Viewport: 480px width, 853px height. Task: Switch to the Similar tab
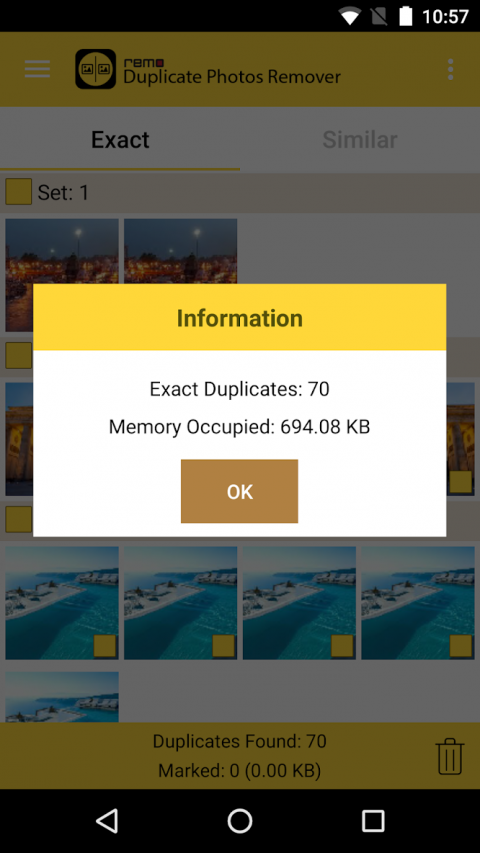[360, 140]
